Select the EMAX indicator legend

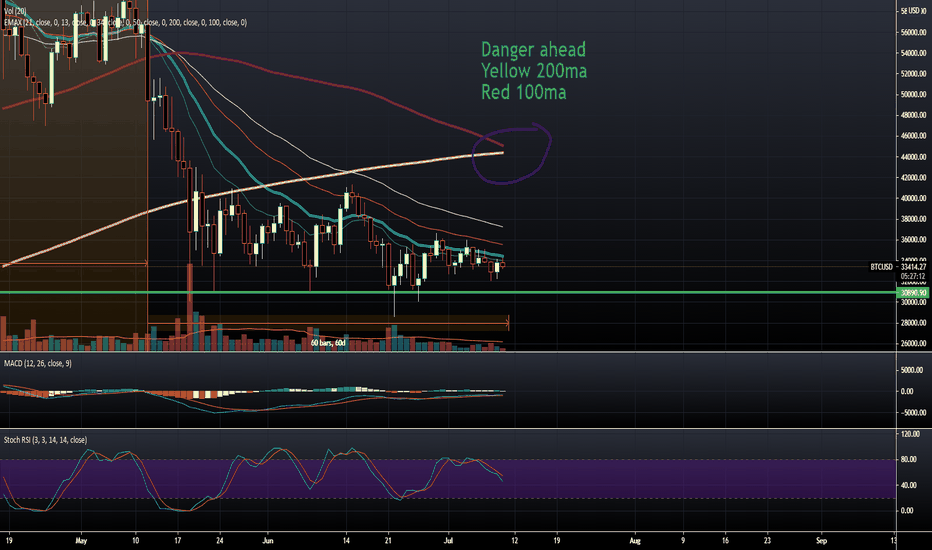pos(125,23)
